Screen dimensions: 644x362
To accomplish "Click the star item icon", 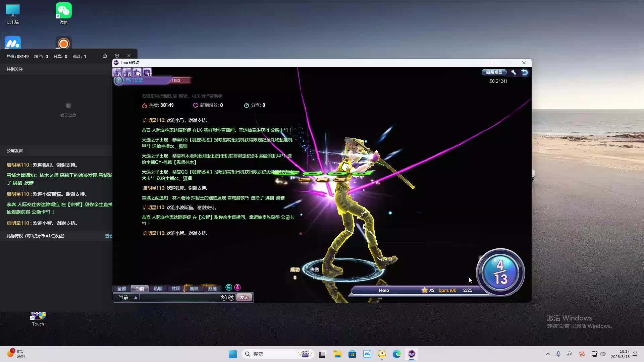I will coord(137,72).
